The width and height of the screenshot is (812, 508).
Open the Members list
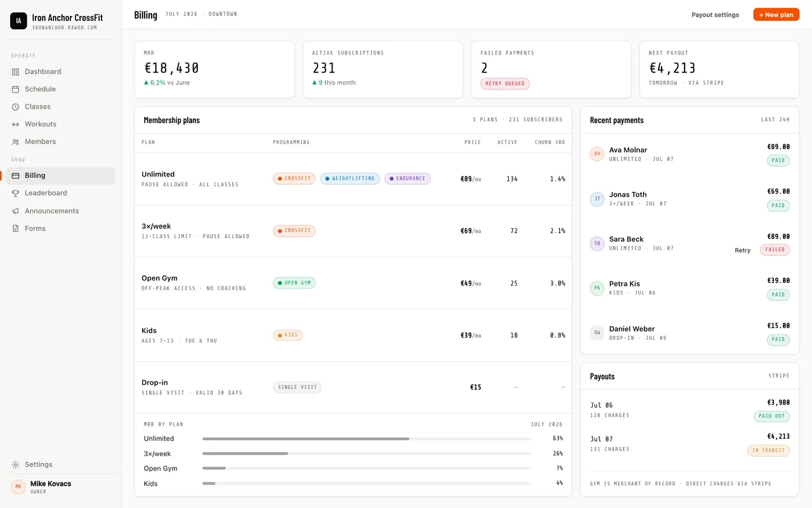coord(61,142)
